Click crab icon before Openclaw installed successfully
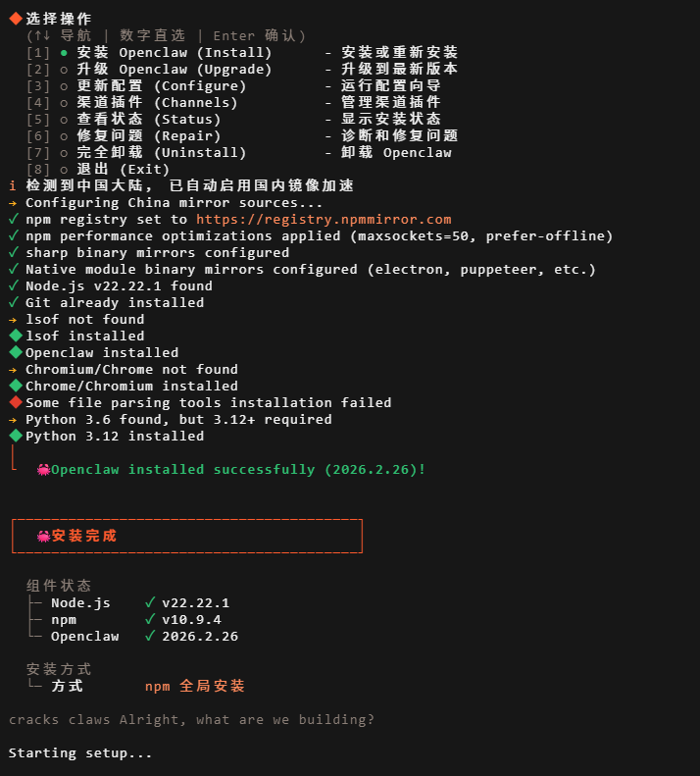This screenshot has height=776, width=700. pyautogui.click(x=43, y=470)
